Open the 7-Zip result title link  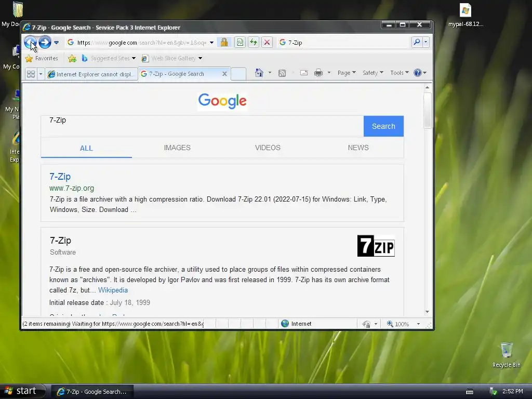pyautogui.click(x=60, y=177)
